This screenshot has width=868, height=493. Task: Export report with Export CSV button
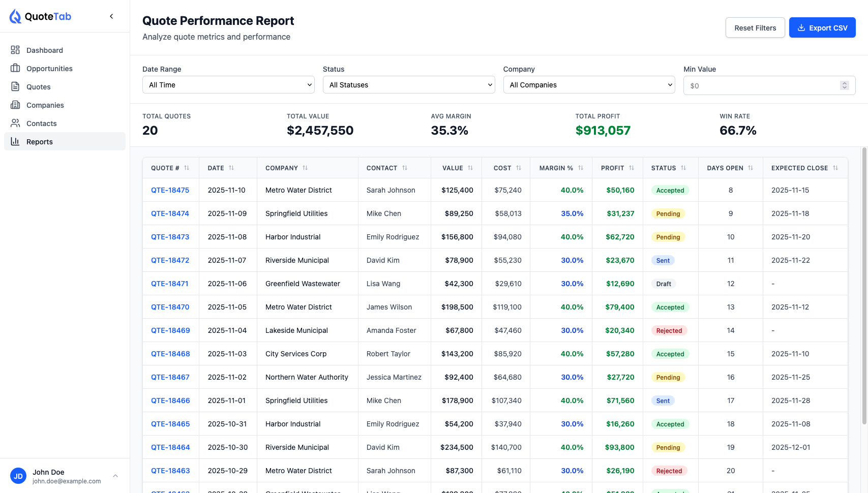click(822, 28)
